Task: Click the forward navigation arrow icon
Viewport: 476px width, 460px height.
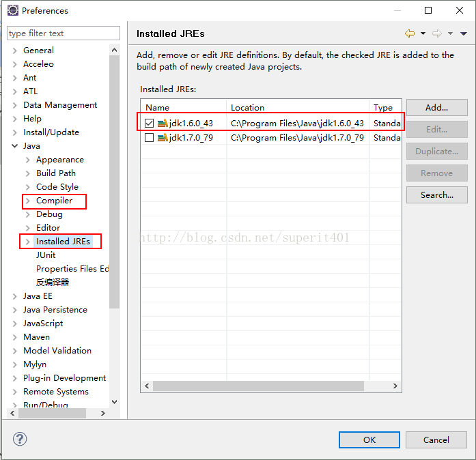Action: pos(437,33)
